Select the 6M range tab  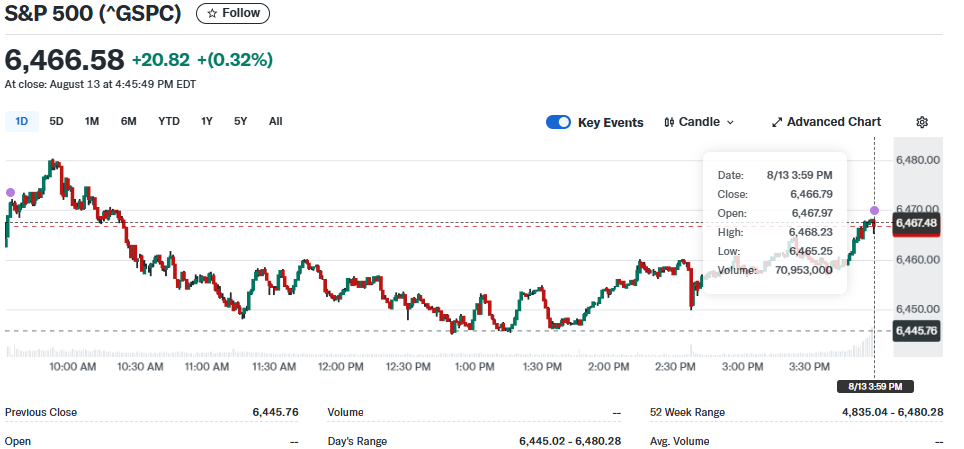(x=128, y=122)
